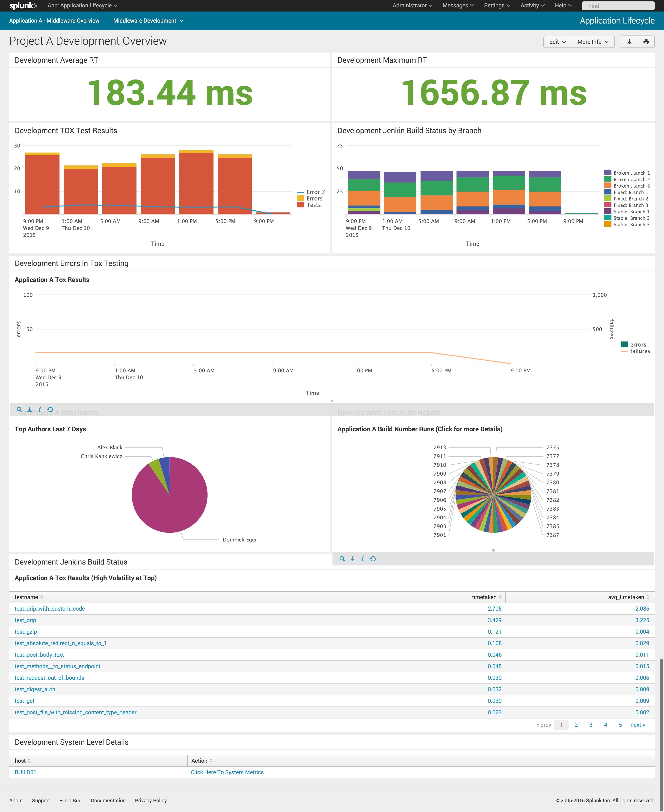
Task: Click refresh icon under Build Number pie
Action: click(x=373, y=559)
